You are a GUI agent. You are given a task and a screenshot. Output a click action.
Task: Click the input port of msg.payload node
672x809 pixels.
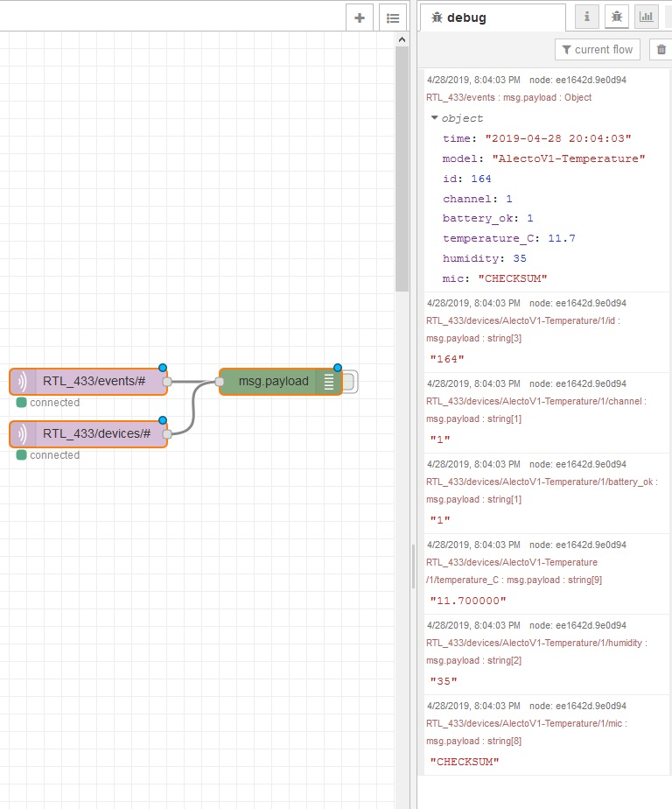coord(220,382)
